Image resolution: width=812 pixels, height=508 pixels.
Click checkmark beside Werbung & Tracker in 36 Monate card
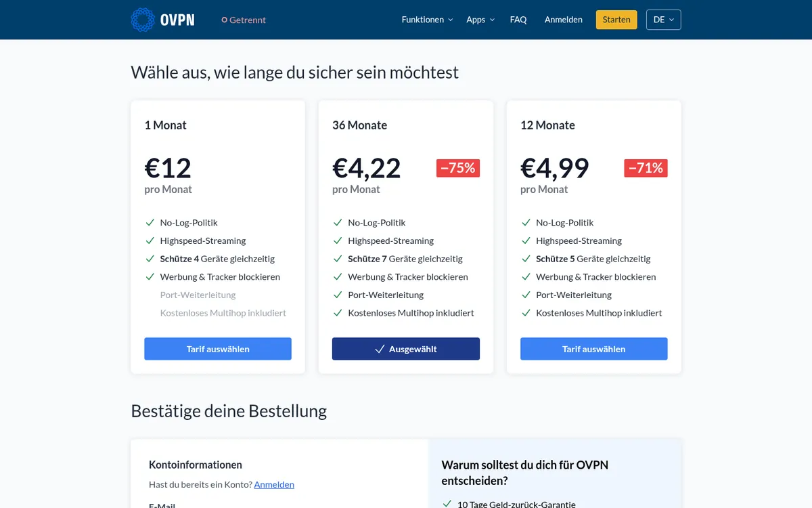click(x=338, y=276)
